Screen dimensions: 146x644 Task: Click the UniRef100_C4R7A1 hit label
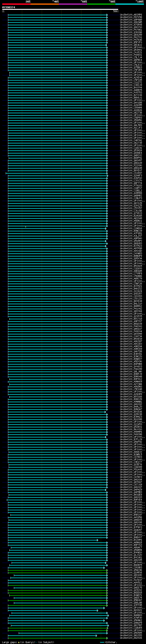point(131,140)
